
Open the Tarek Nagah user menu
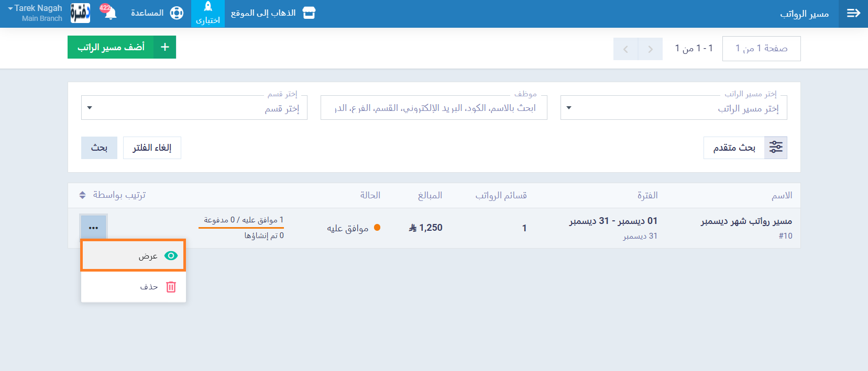click(36, 13)
